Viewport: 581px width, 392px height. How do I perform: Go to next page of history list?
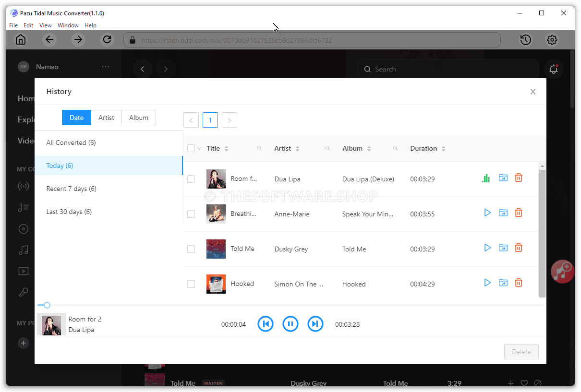(230, 120)
